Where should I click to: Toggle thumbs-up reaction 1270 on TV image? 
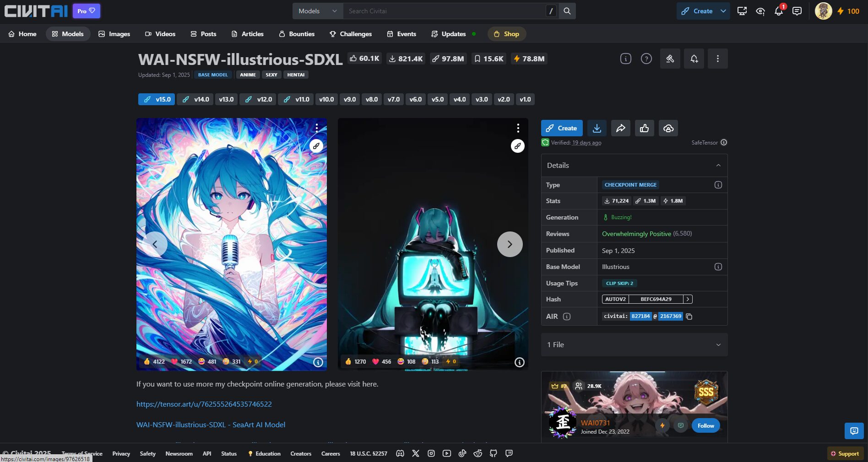pyautogui.click(x=356, y=361)
